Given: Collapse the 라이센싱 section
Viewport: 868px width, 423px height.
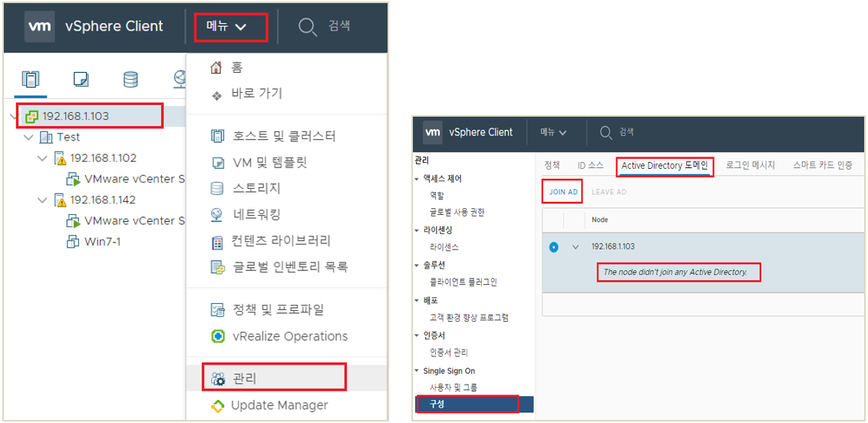Looking at the screenshot, I should click(x=416, y=230).
